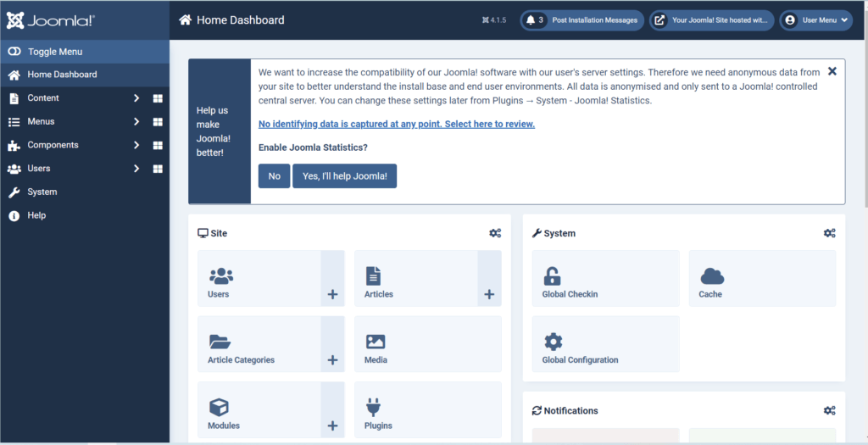Open Site panel settings cogs
This screenshot has height=445, width=868.
point(495,233)
